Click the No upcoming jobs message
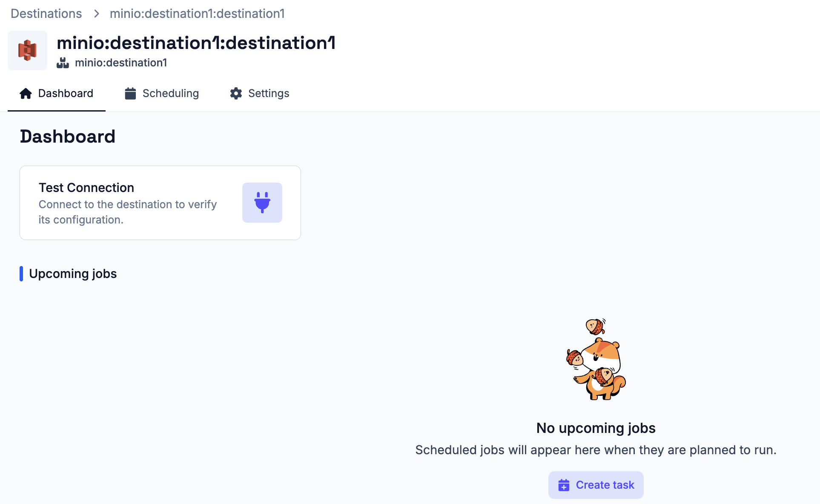 [596, 428]
